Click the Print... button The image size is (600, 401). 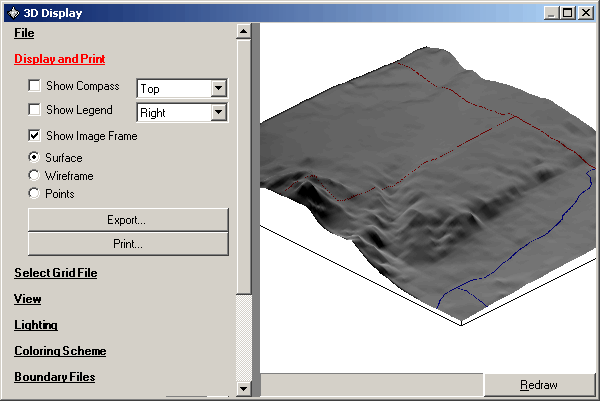pos(128,244)
